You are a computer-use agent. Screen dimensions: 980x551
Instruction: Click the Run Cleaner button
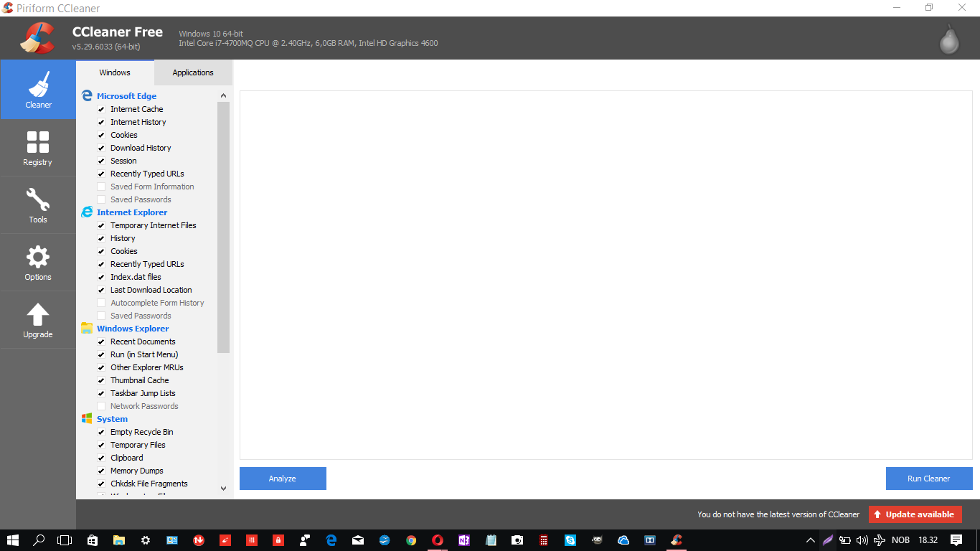point(929,479)
